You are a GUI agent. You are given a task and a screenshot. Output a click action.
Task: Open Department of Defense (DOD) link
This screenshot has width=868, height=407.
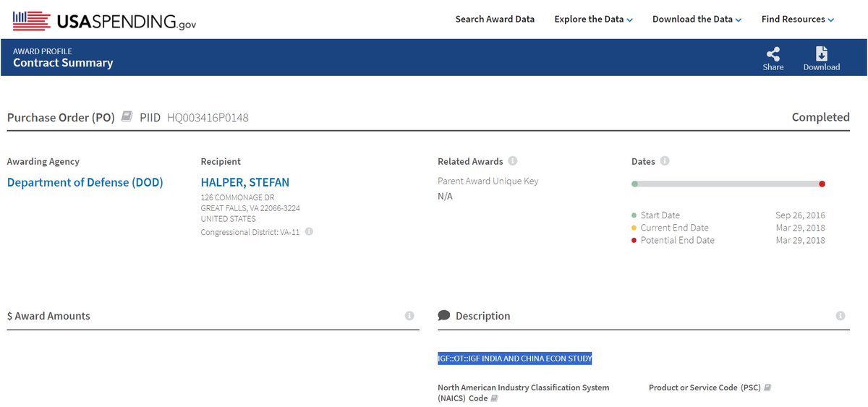(85, 182)
